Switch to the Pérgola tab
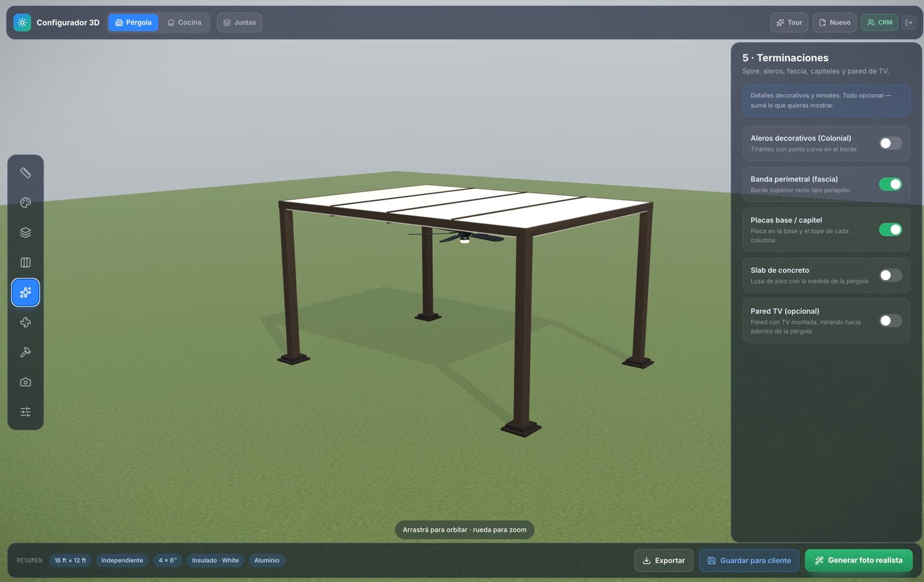This screenshot has height=582, width=924. 133,23
